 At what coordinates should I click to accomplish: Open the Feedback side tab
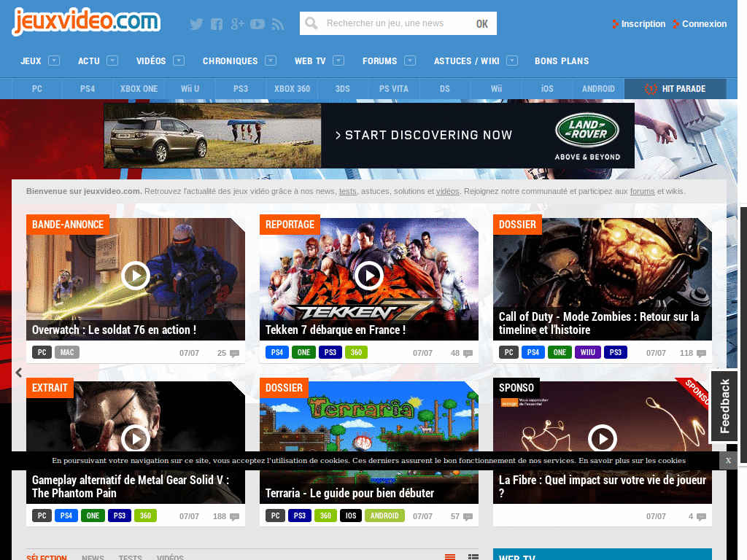(x=724, y=405)
